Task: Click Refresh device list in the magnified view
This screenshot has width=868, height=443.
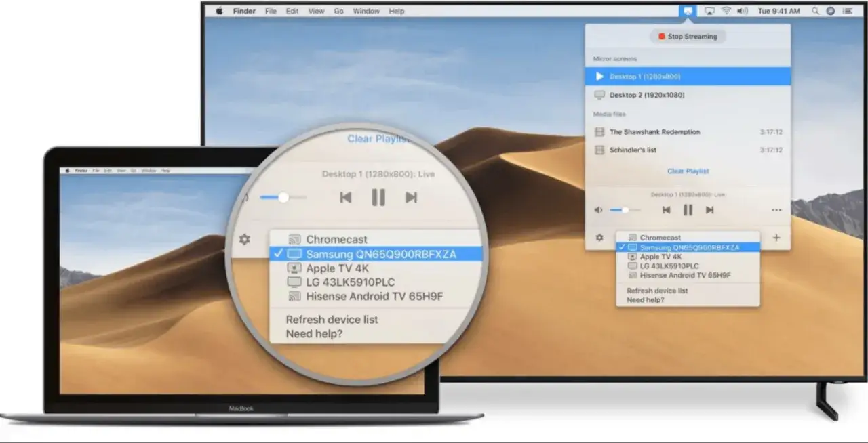Action: [332, 320]
